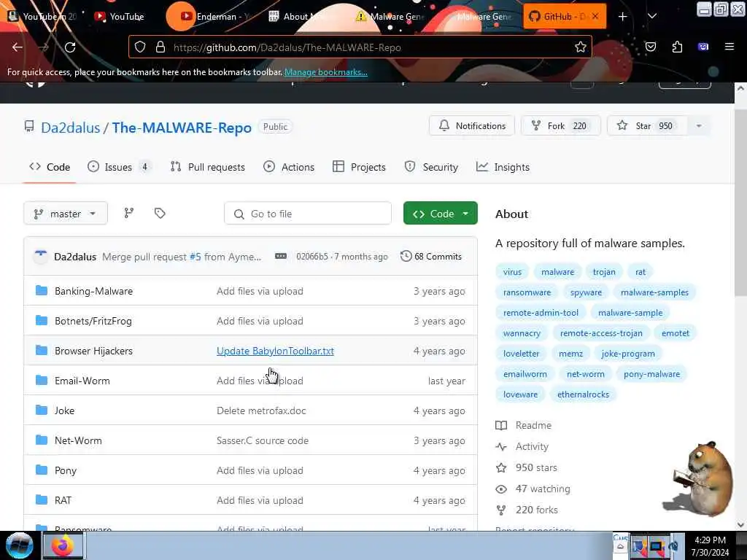This screenshot has height=560, width=747.
Task: Click the memz topic tag
Action: (x=570, y=354)
